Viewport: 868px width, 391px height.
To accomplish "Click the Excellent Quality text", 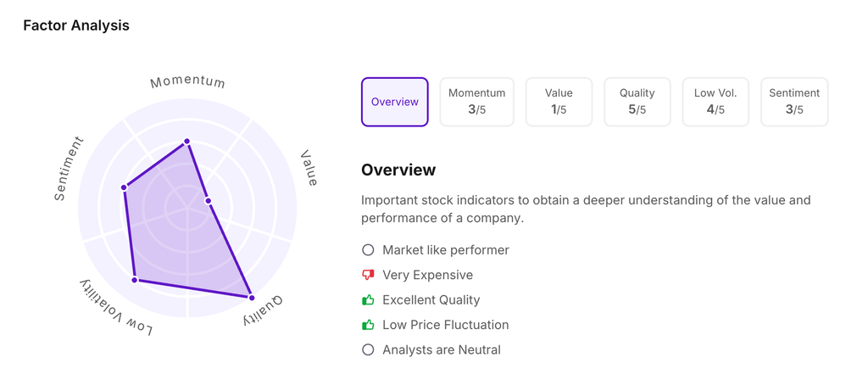I will pyautogui.click(x=431, y=300).
